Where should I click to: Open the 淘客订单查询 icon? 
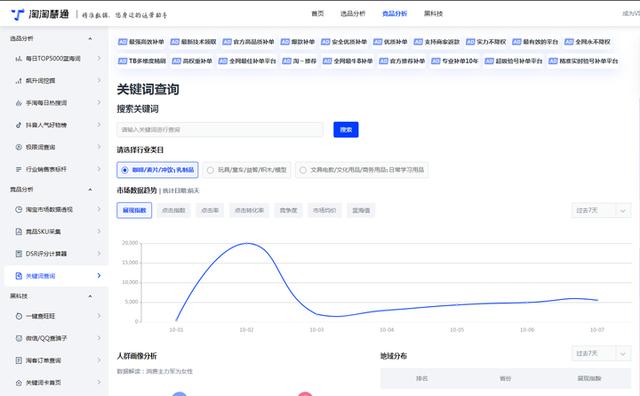(x=18, y=360)
